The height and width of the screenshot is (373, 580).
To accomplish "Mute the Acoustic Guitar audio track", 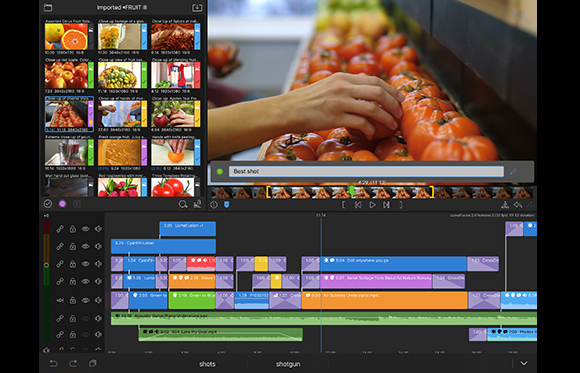I will pos(98,318).
